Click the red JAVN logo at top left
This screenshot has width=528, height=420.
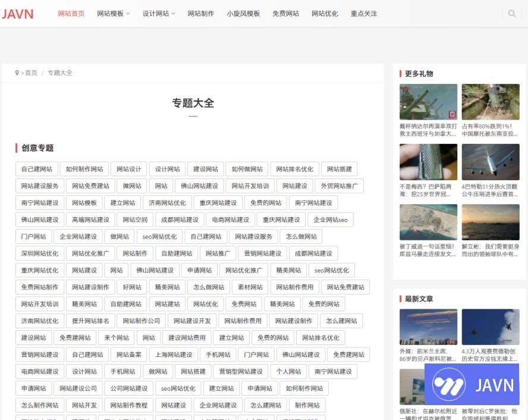coord(17,14)
